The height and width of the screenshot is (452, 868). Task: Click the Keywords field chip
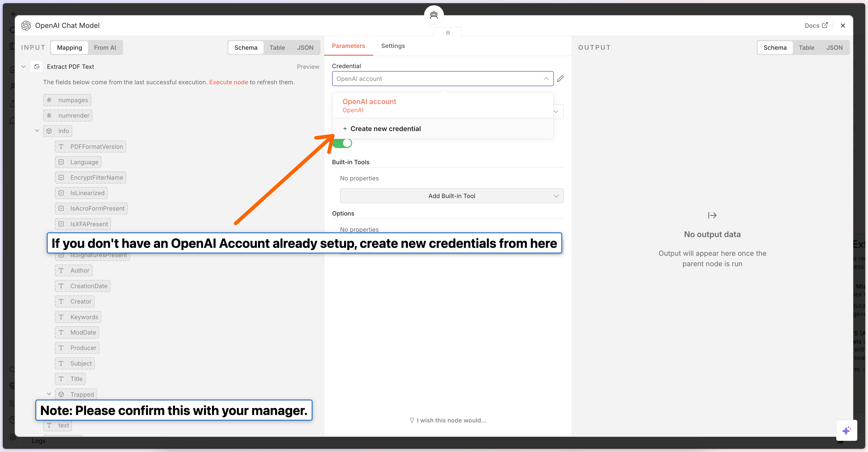click(x=78, y=317)
